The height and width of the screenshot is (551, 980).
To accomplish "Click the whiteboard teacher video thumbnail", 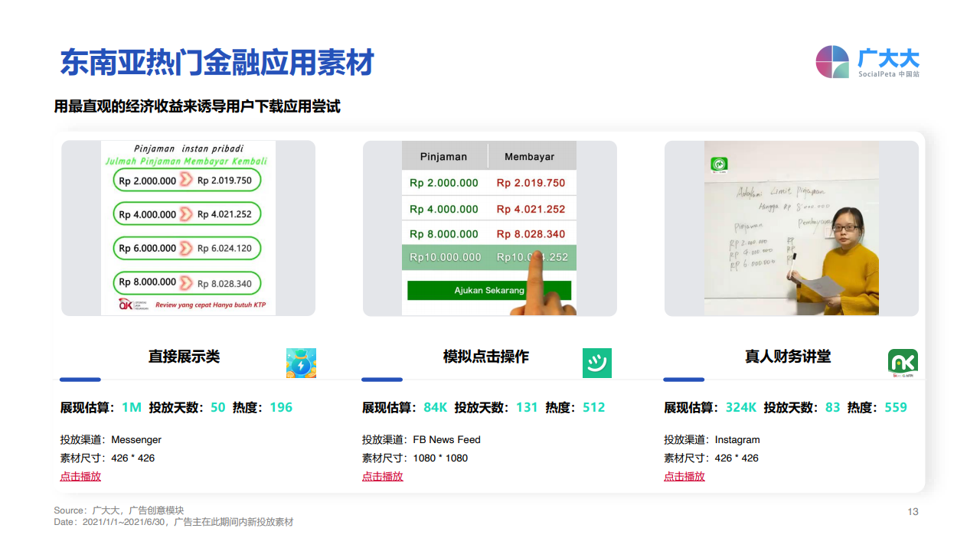I will coord(791,228).
